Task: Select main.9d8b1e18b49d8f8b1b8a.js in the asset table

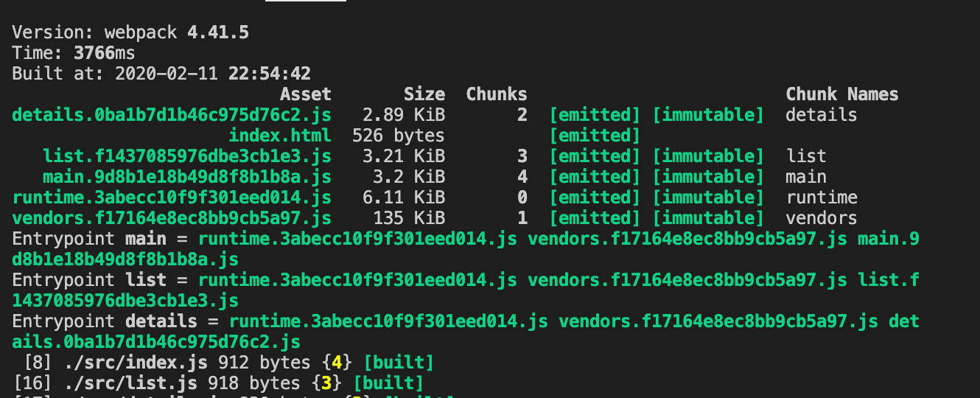Action: tap(187, 177)
